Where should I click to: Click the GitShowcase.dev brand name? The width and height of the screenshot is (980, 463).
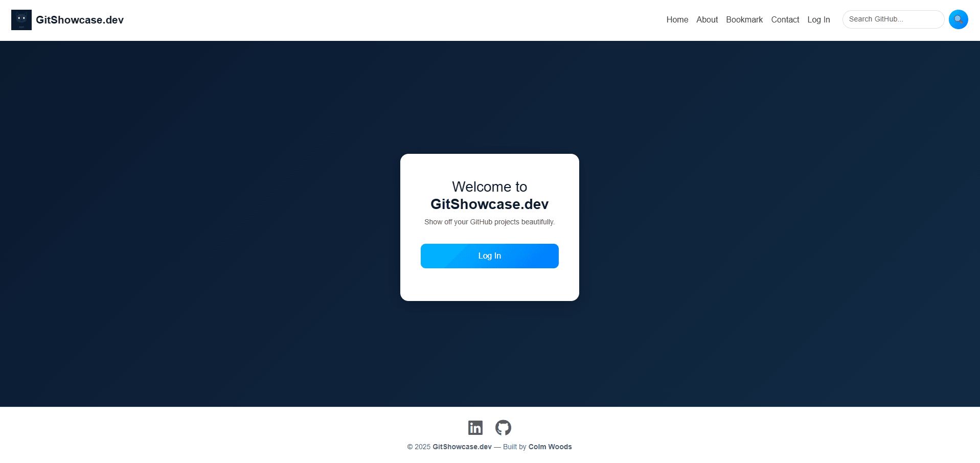click(80, 20)
